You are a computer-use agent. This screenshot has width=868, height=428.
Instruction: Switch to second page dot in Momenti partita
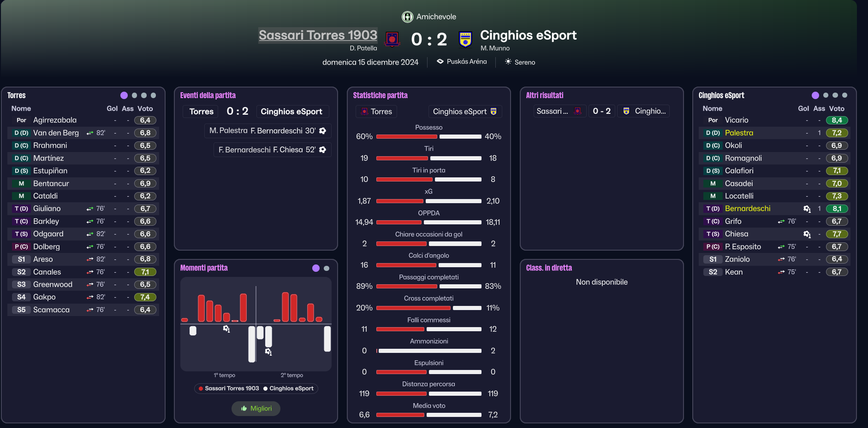coord(327,268)
